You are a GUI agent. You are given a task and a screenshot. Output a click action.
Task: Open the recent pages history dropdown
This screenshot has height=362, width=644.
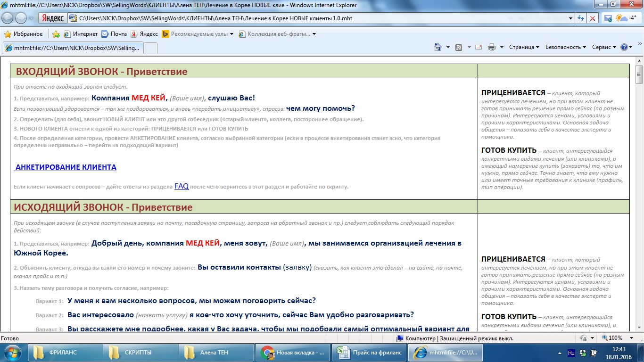point(32,18)
